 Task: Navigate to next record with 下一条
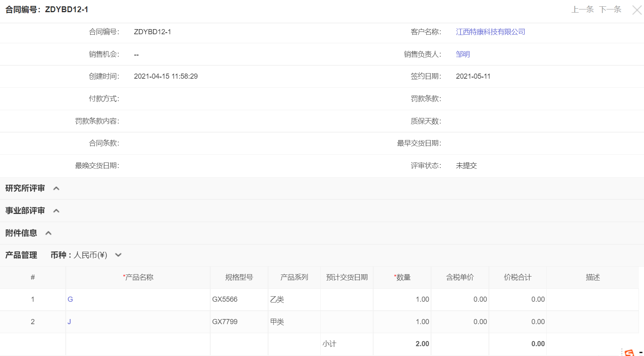click(x=610, y=10)
